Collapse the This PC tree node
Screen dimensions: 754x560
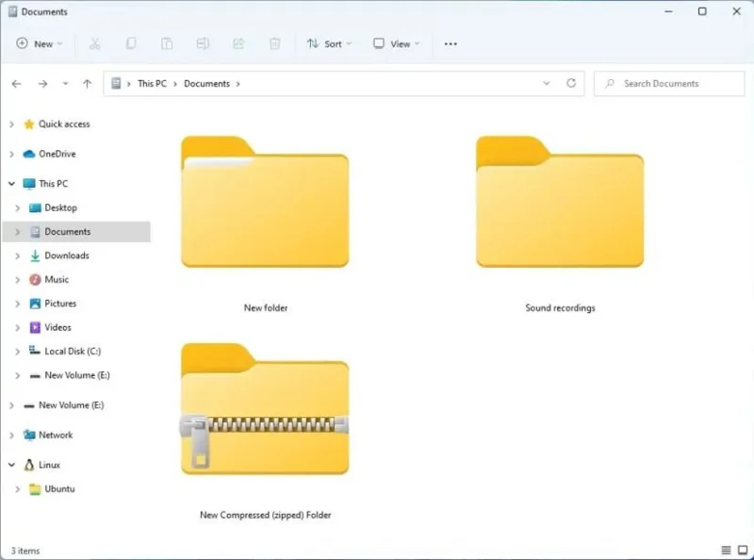pos(11,184)
